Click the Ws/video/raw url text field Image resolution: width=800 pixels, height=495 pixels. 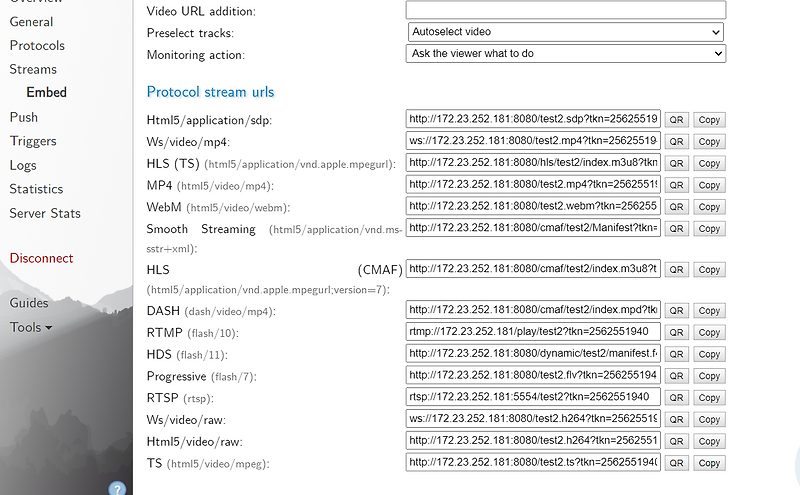(533, 419)
